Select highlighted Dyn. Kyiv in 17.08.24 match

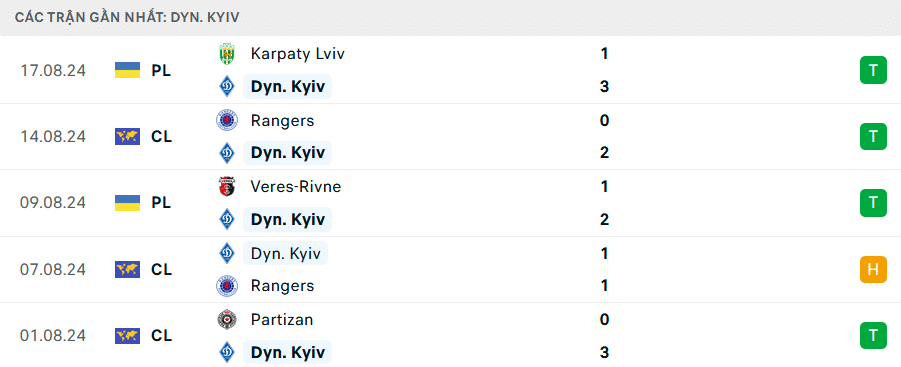click(x=287, y=87)
